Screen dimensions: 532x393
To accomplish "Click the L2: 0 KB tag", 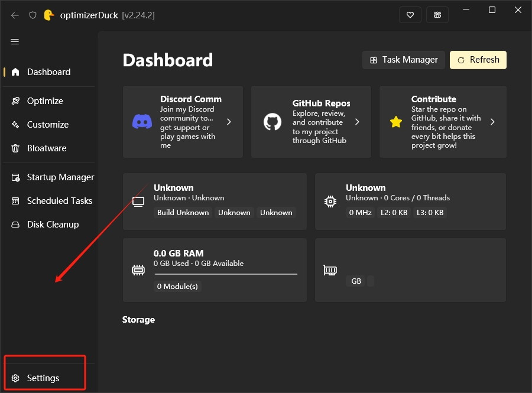I will click(x=394, y=213).
